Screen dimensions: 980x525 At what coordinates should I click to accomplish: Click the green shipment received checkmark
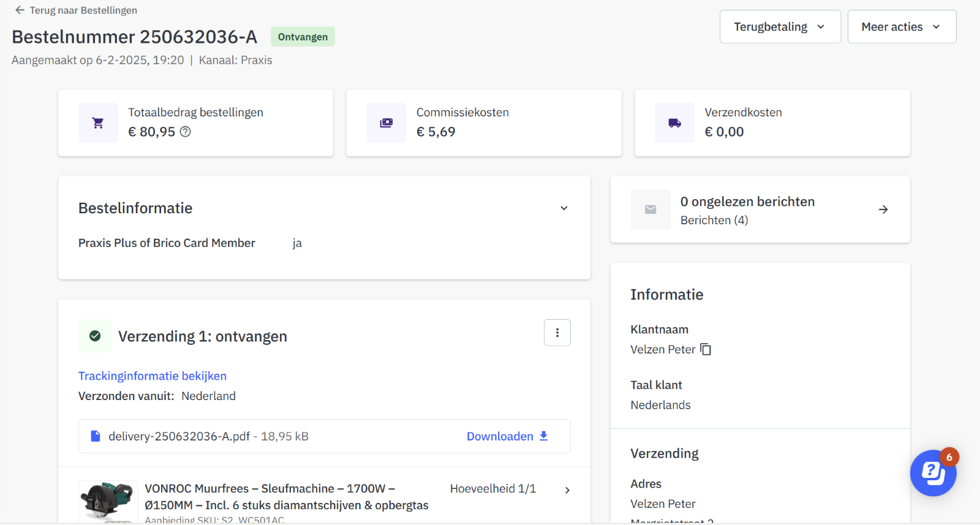(x=95, y=336)
